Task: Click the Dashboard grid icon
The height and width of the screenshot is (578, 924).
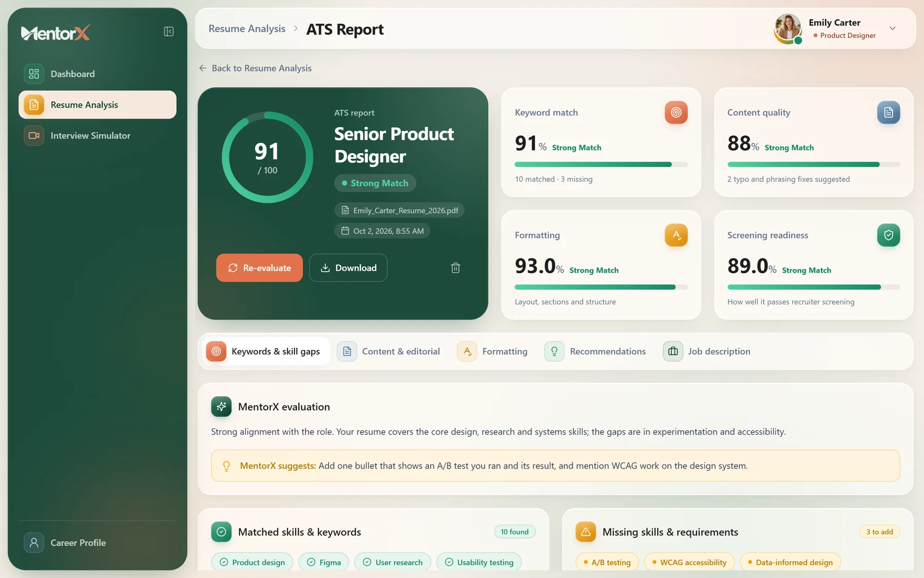Action: [34, 74]
